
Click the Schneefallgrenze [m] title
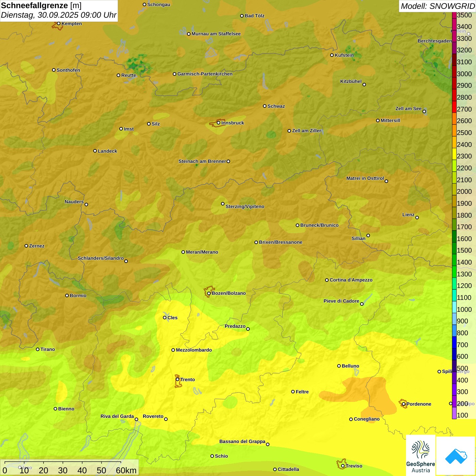(x=41, y=5)
